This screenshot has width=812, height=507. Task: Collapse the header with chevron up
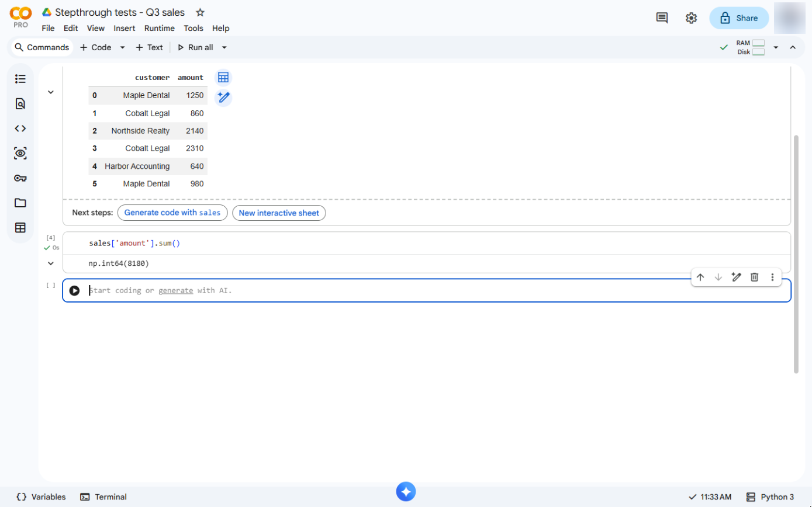[x=793, y=47]
